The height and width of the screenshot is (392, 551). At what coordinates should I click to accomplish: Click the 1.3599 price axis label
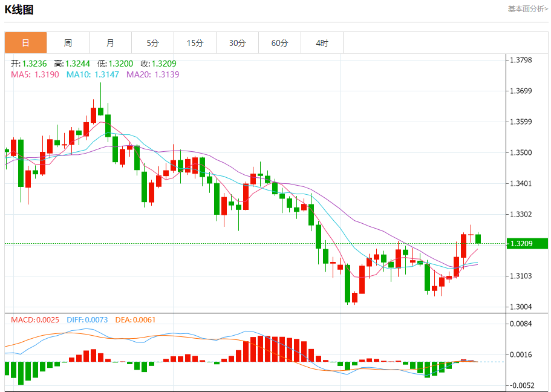521,122
